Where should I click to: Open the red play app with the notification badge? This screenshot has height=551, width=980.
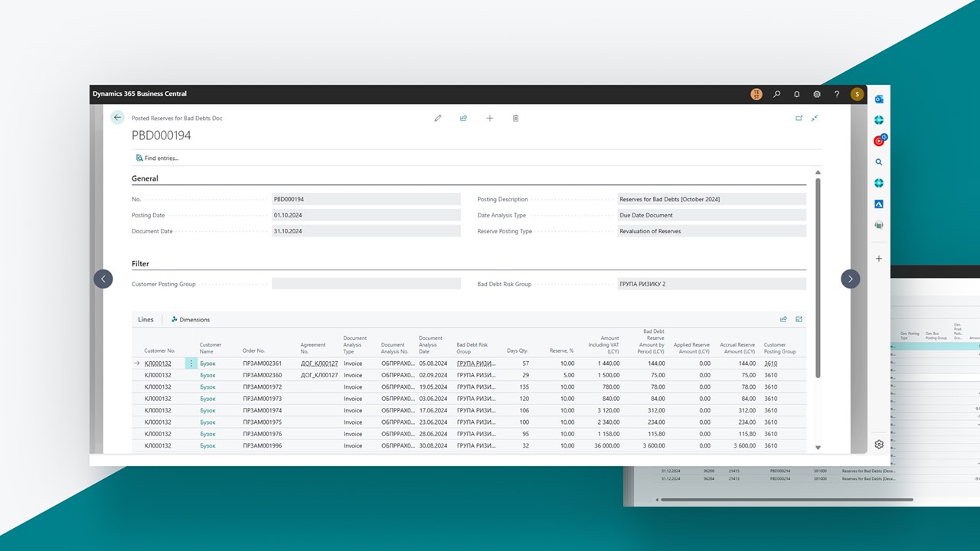(879, 141)
